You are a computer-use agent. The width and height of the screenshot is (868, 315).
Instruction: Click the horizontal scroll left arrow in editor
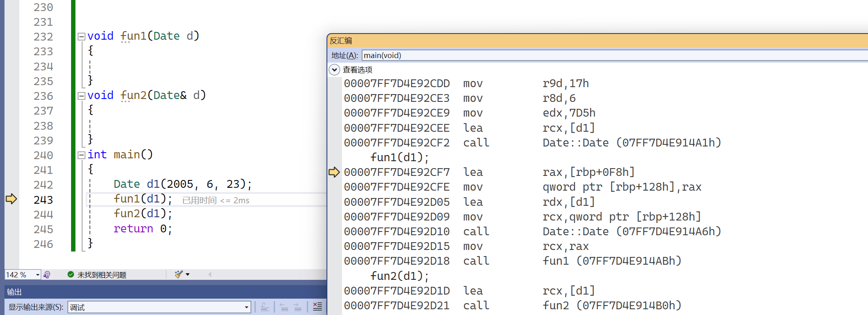tap(210, 274)
